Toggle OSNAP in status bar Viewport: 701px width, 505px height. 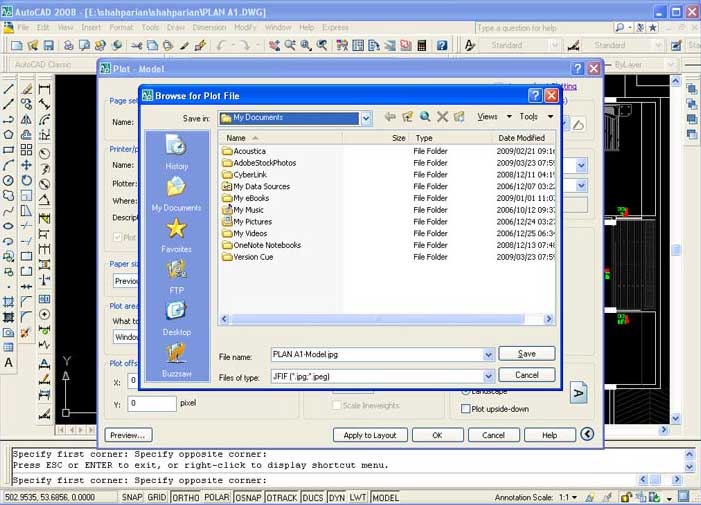248,497
